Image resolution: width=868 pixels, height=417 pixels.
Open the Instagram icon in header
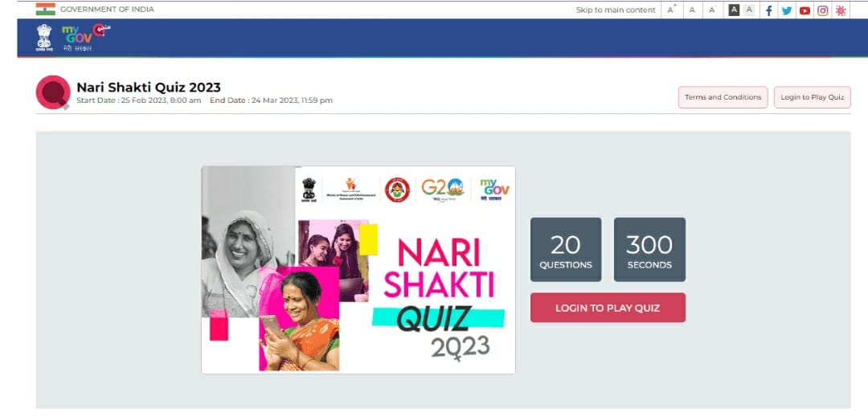pyautogui.click(x=823, y=10)
